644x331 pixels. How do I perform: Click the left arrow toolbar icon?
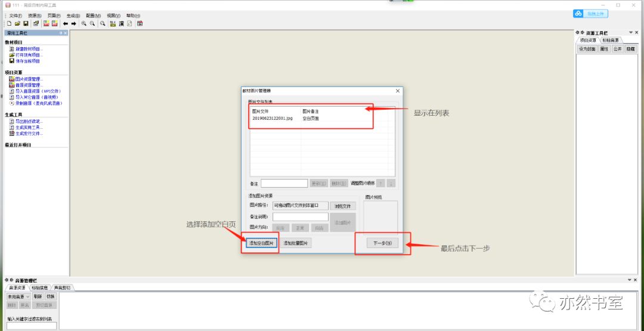coord(66,23)
